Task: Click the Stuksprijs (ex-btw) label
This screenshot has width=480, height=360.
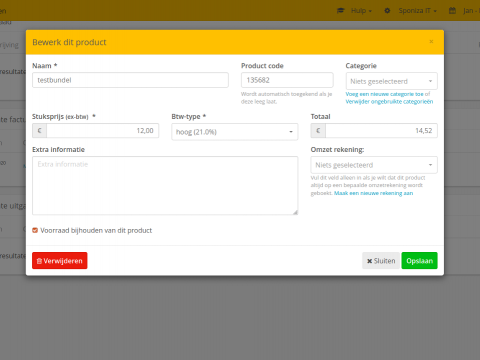Action: click(64, 116)
